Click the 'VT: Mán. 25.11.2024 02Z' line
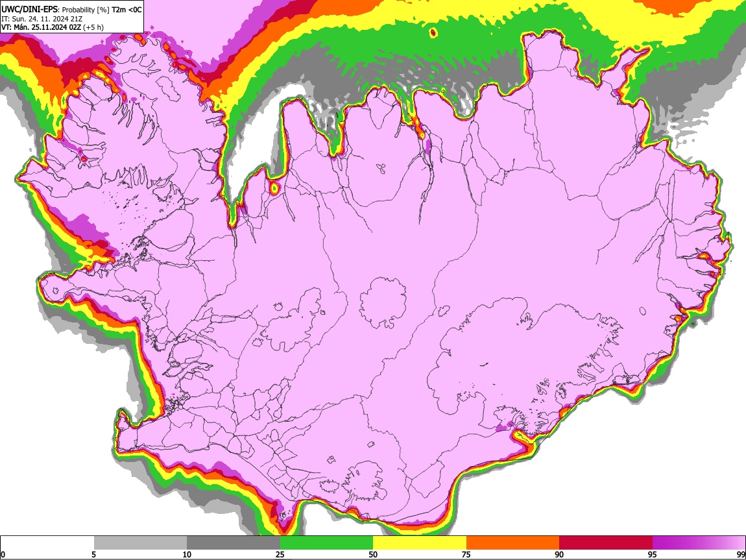 41,27
